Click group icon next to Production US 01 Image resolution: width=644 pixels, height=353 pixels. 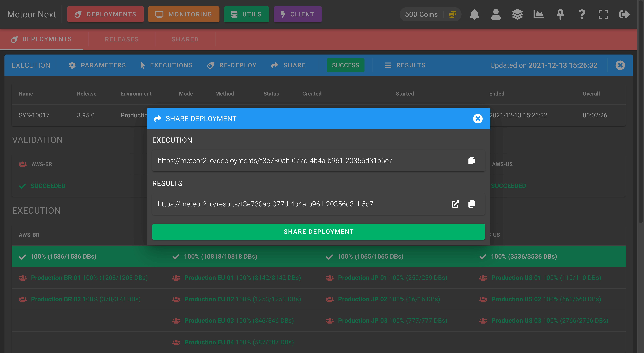(x=483, y=278)
